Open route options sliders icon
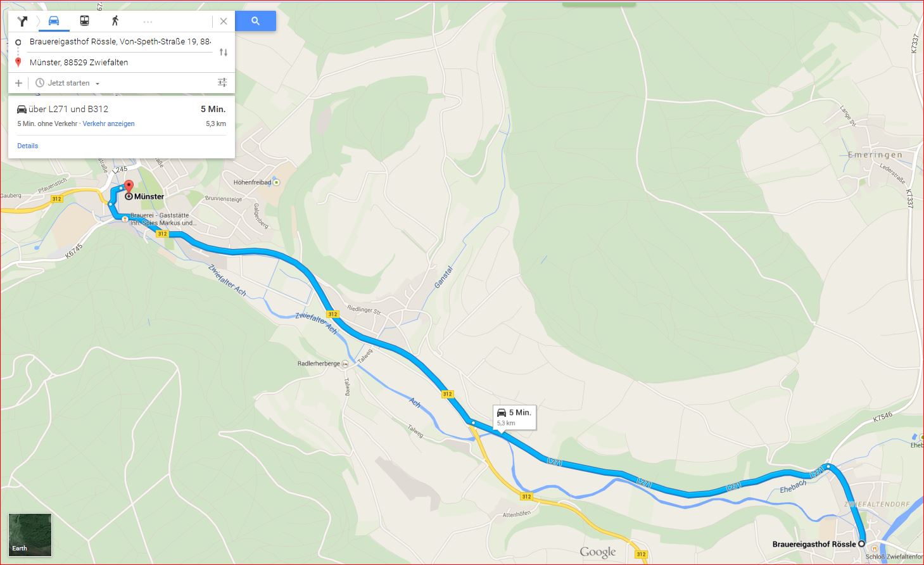 point(222,82)
